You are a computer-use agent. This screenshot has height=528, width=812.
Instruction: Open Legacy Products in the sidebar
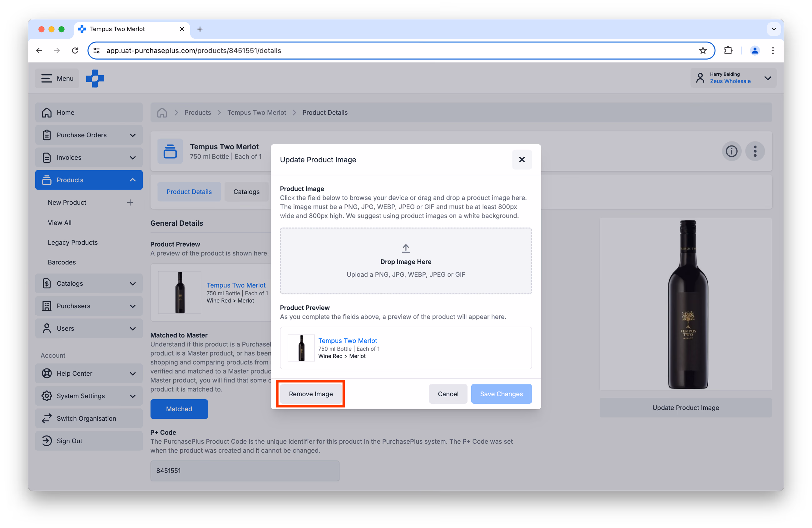(72, 242)
